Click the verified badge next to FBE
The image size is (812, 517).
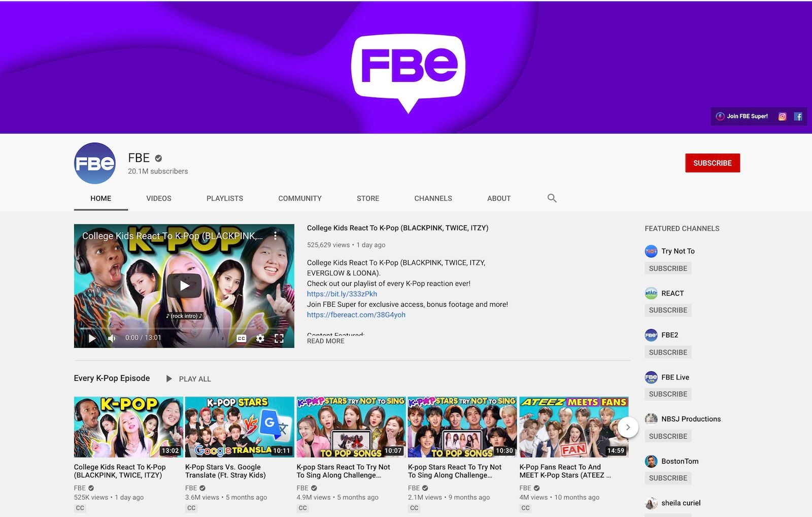(158, 158)
